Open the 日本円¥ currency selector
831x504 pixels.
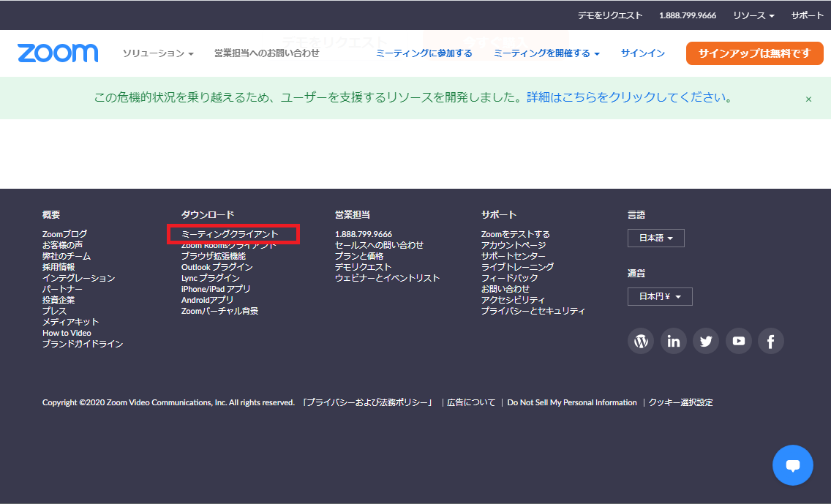pyautogui.click(x=660, y=296)
